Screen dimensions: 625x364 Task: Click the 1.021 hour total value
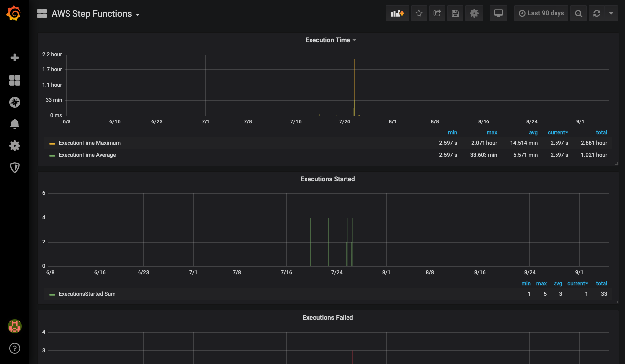[x=594, y=155]
